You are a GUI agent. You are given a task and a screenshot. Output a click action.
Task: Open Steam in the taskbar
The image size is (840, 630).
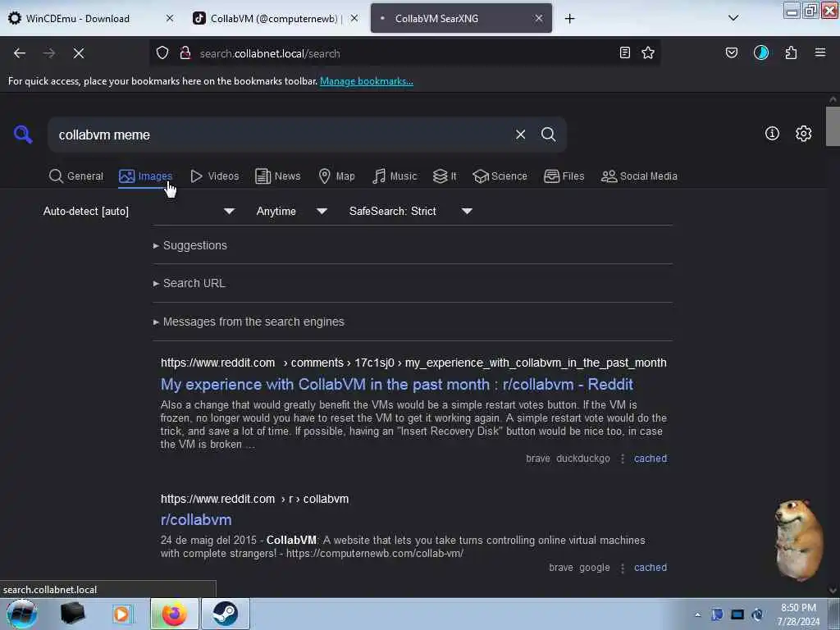[225, 614]
